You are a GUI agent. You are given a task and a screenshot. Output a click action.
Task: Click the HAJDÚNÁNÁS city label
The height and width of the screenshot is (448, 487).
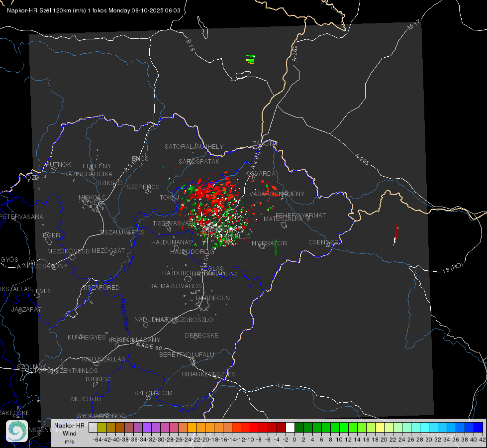[172, 242]
